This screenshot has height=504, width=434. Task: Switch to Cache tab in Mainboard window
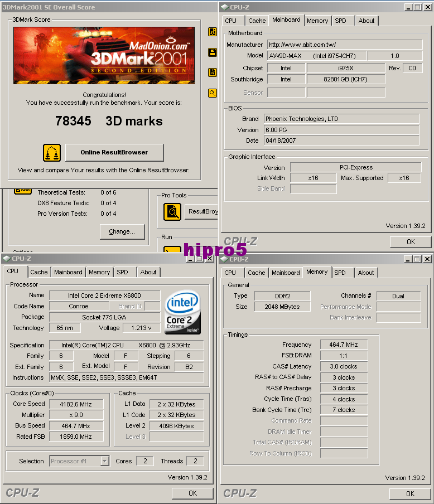257,21
